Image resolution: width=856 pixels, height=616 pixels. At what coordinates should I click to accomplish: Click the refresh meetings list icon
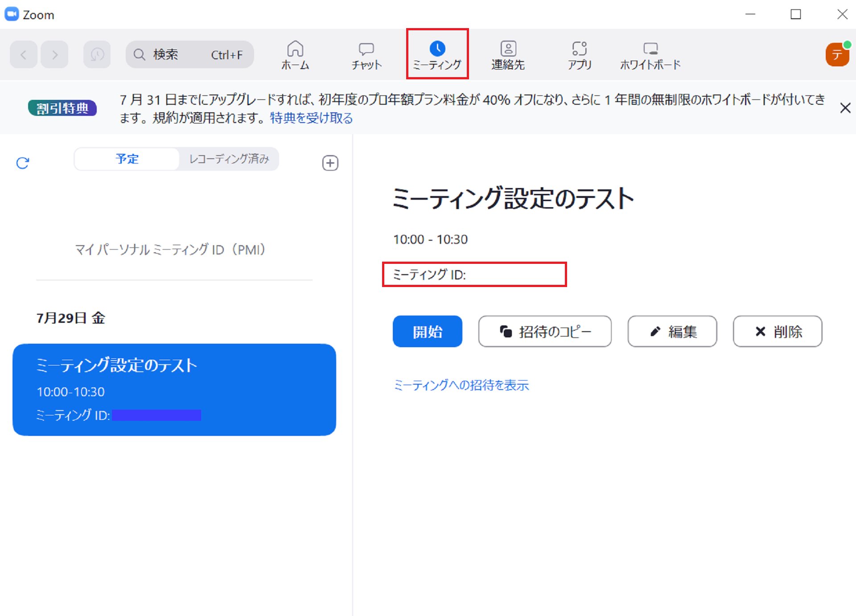click(23, 163)
